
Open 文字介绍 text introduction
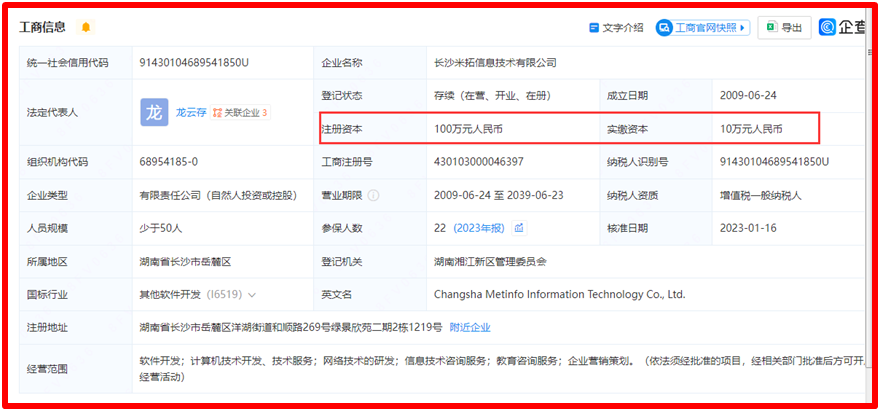pyautogui.click(x=616, y=28)
